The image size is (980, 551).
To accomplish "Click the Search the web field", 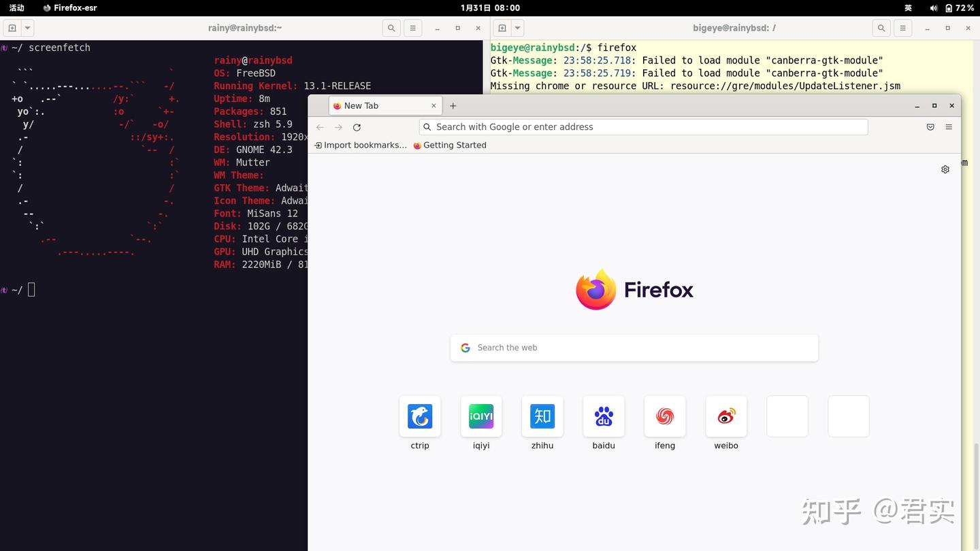I will (634, 348).
